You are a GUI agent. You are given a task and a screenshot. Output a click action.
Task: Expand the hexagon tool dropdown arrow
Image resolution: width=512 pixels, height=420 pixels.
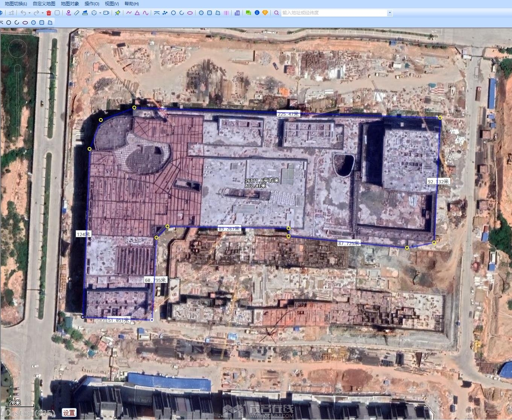pos(100,13)
